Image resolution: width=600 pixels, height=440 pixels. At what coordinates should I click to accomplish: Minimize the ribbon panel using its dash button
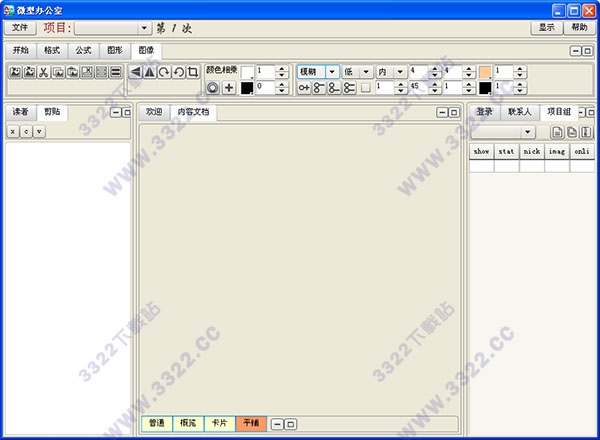(x=576, y=51)
